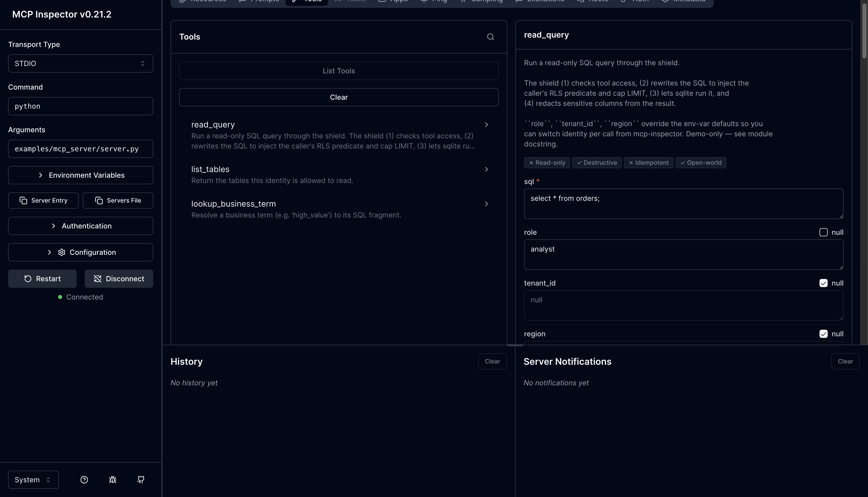The image size is (868, 497).
Task: Clear the History panel
Action: coord(492,361)
